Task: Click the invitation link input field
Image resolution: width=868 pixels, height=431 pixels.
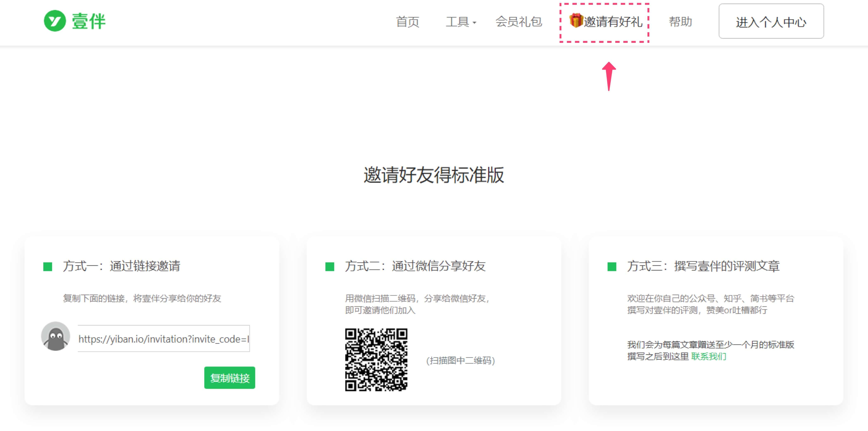Action: click(164, 339)
